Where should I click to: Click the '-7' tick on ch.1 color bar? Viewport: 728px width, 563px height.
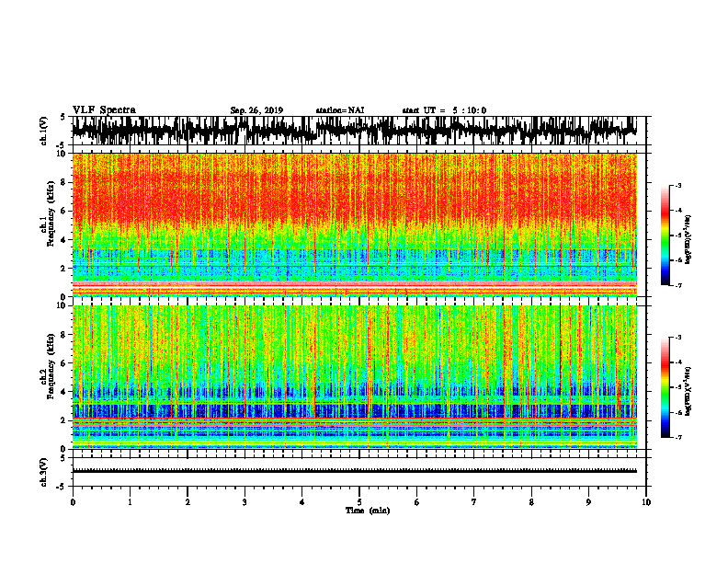click(x=677, y=285)
